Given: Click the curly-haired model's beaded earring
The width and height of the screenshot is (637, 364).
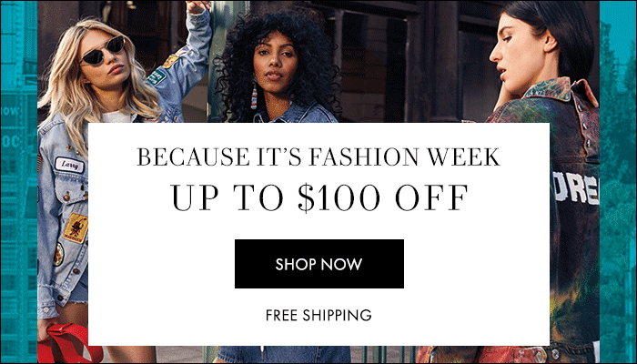Looking at the screenshot, I should [254, 96].
